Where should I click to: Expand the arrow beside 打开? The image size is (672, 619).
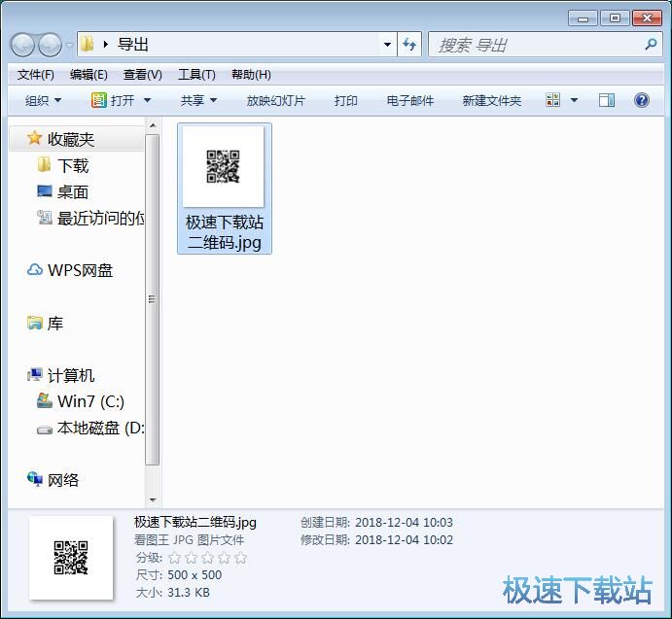point(147,101)
